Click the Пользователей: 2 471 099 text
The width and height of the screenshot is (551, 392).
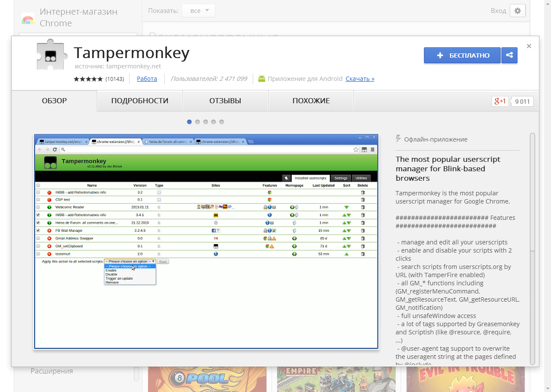(209, 79)
